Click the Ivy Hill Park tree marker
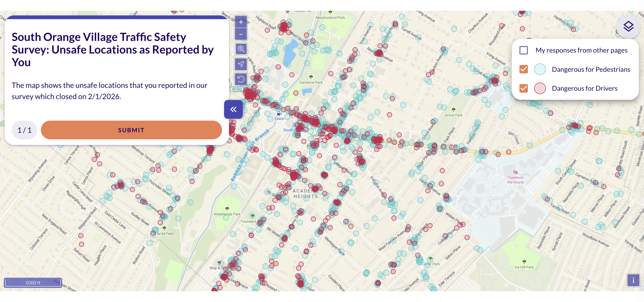This screenshot has width=644, height=302. coord(524,262)
